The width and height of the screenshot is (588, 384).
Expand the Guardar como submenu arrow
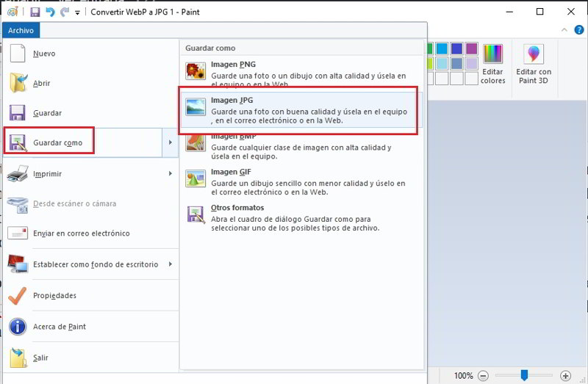click(171, 142)
